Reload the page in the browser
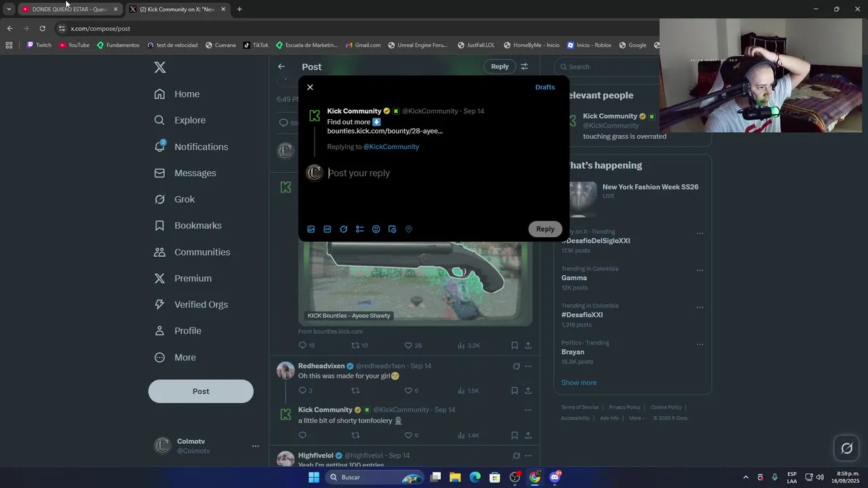Screen dimensions: 868x488 42,28
